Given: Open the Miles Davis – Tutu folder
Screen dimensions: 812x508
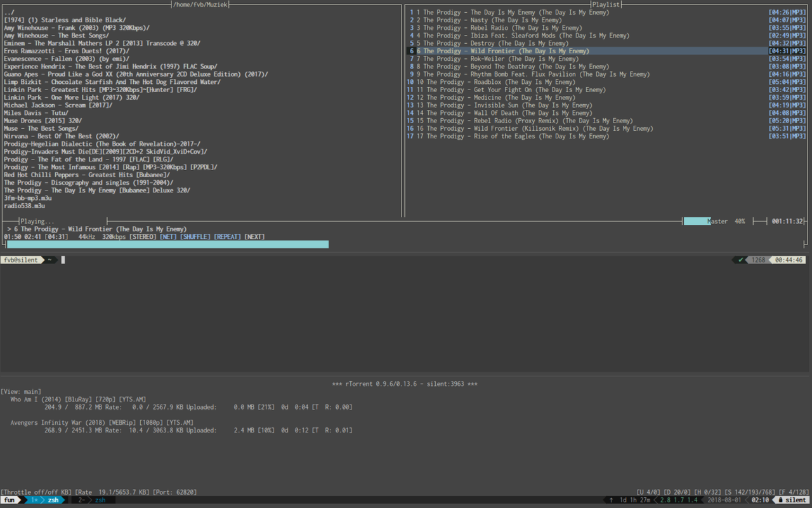Looking at the screenshot, I should tap(36, 113).
